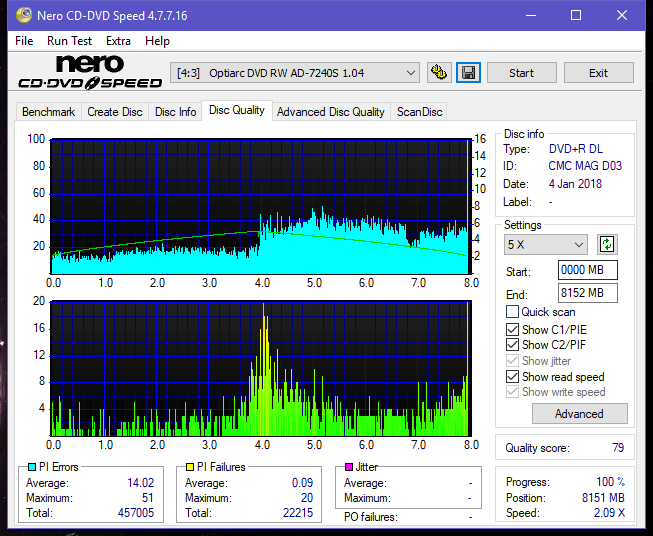Click PI Failures total 22215
This screenshot has height=536, width=653.
pyautogui.click(x=298, y=513)
